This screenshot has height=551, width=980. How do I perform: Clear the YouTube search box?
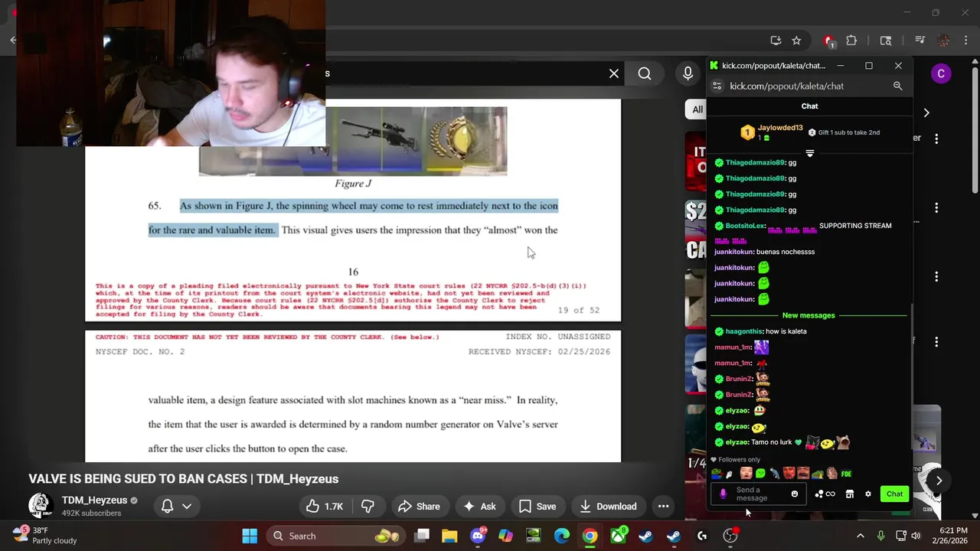613,73
